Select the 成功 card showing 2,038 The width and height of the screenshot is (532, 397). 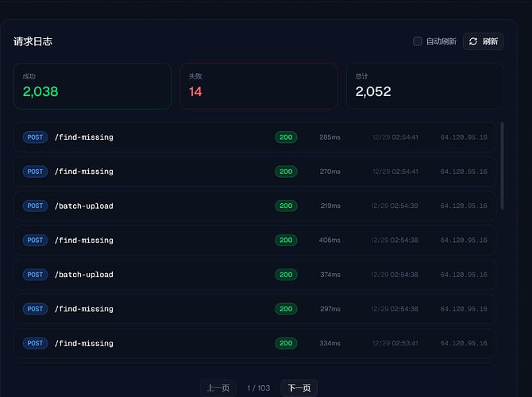92,86
